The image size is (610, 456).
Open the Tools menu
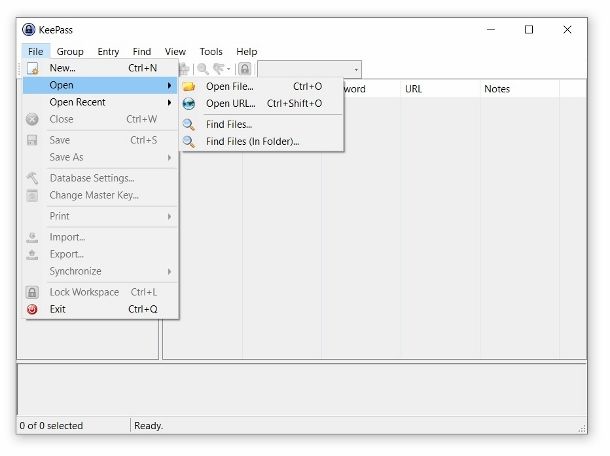click(211, 52)
